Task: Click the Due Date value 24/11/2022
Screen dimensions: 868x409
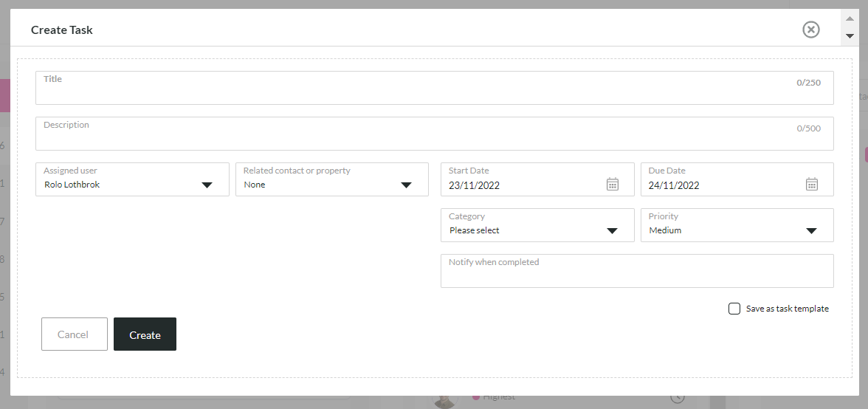Action: coord(675,186)
